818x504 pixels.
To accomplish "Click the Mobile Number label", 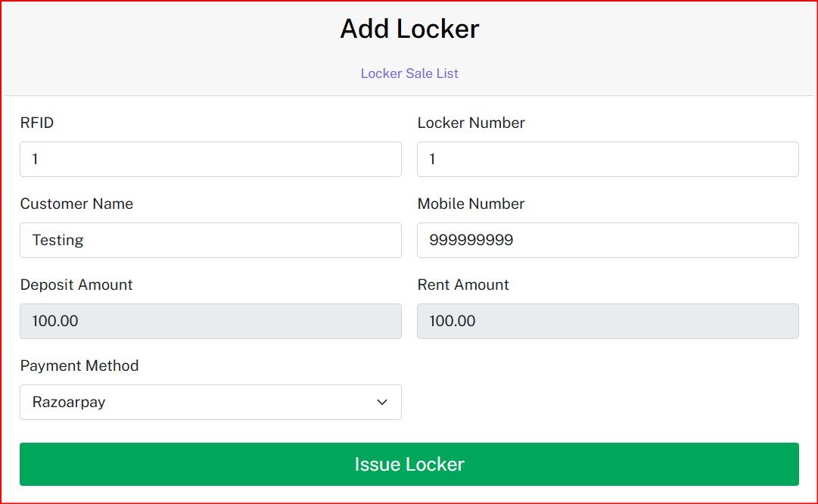I will tap(471, 204).
